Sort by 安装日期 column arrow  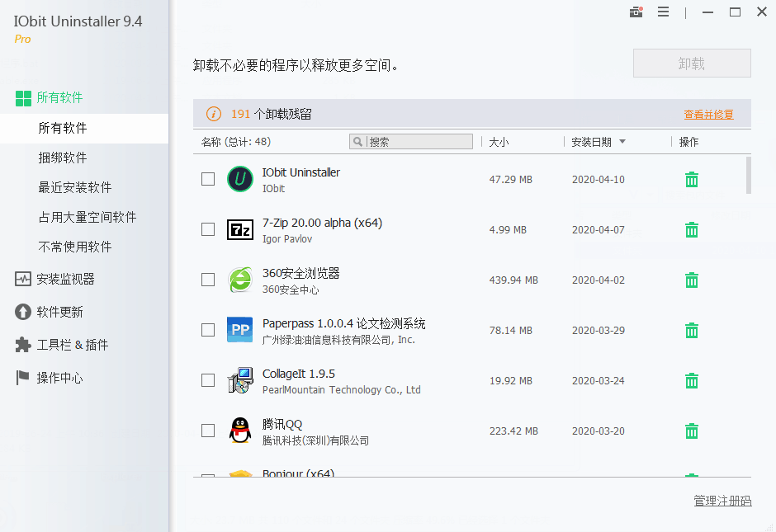(622, 142)
